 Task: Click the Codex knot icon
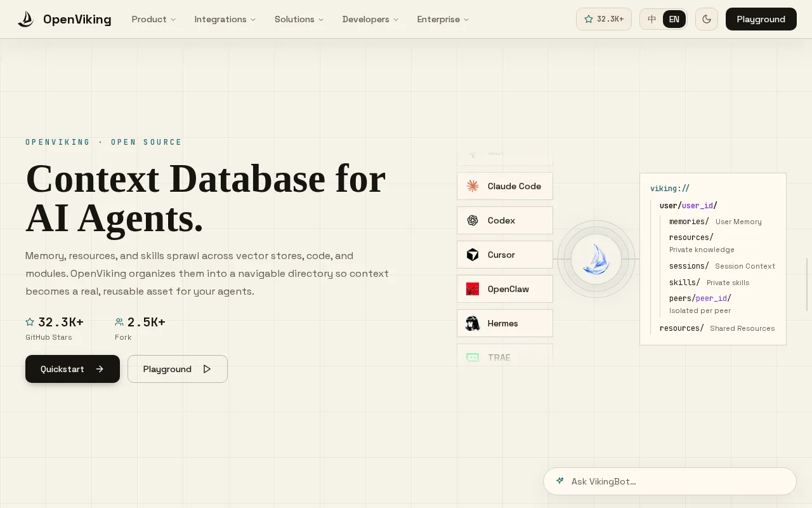coord(473,220)
